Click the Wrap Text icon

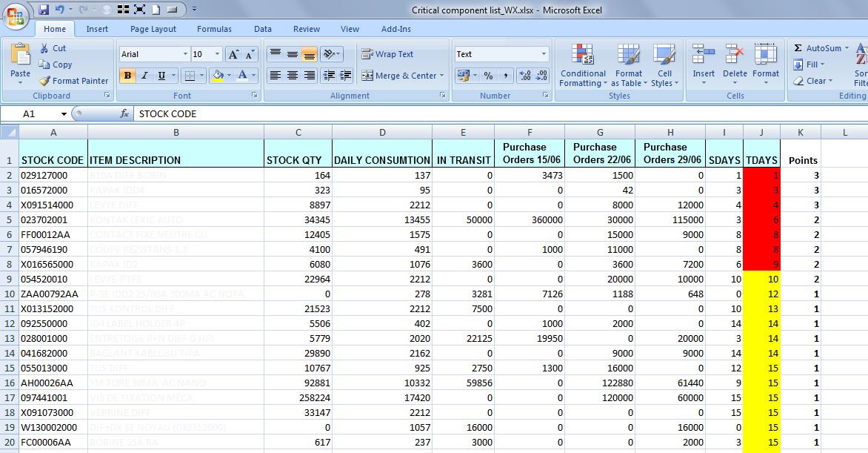pyautogui.click(x=388, y=54)
